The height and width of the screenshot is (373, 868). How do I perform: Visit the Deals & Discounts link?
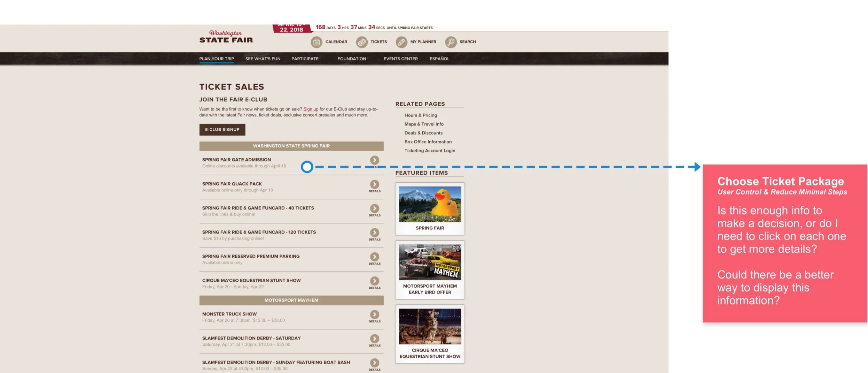tap(423, 133)
